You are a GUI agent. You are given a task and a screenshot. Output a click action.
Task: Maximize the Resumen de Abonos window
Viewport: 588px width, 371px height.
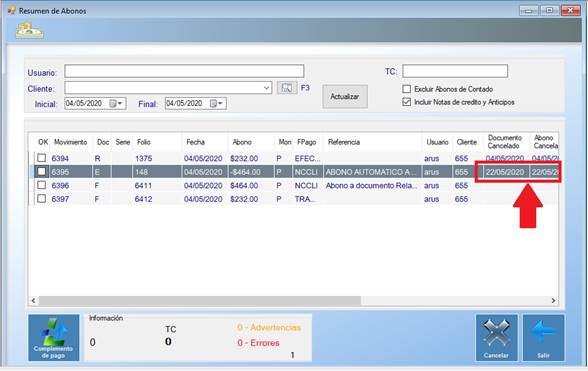549,10
